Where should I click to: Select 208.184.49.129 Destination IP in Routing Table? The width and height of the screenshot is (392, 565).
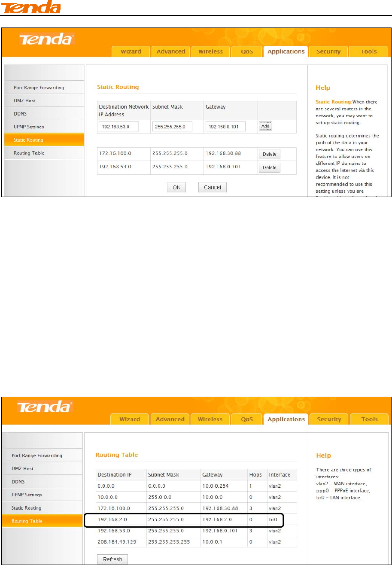pos(117,542)
